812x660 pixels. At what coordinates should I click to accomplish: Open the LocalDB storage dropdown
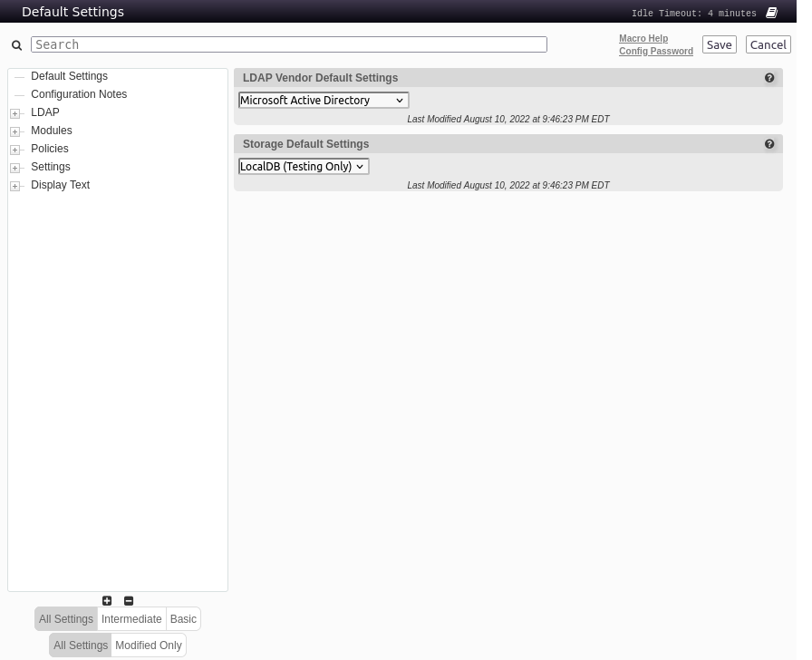(x=304, y=167)
